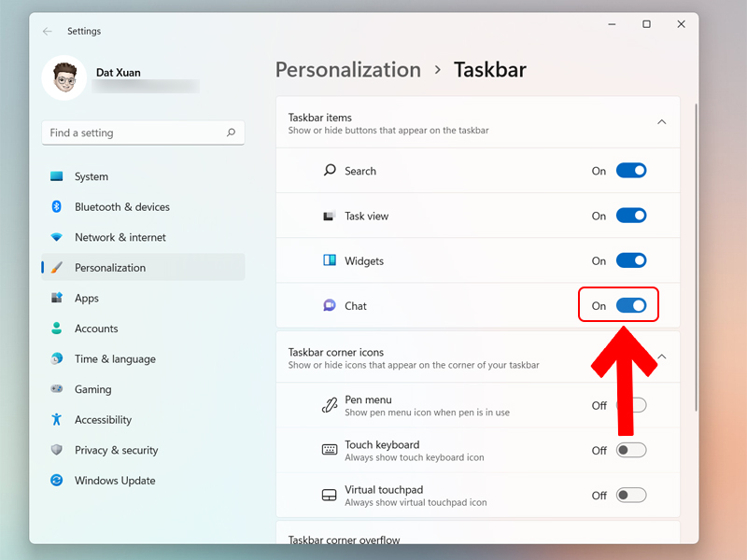
Task: Click the Time & language globe icon
Action: point(57,358)
